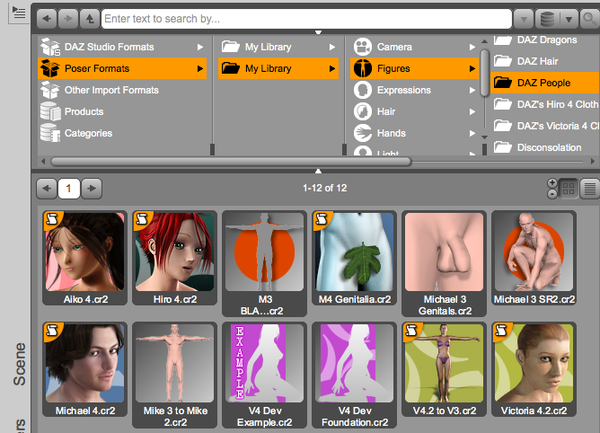
Task: Open the search history dropdown arrow
Action: click(x=524, y=19)
